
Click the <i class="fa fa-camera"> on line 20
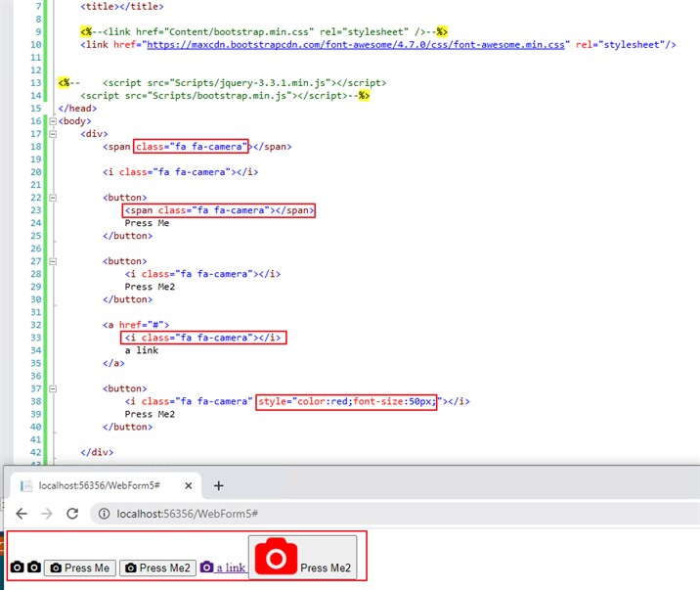point(180,172)
